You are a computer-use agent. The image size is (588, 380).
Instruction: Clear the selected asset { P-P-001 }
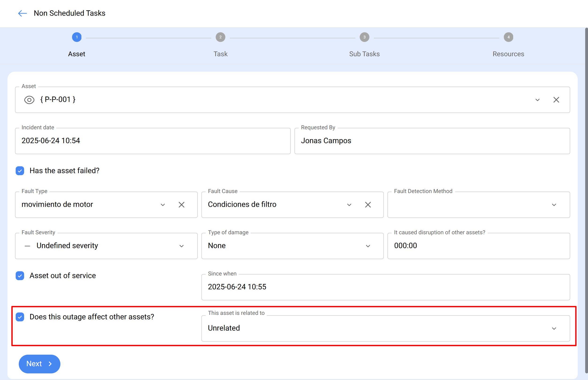pos(556,100)
